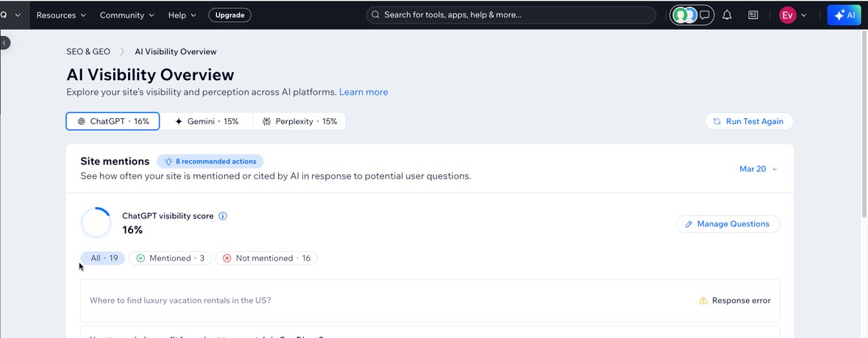Click the Response error warning icon
This screenshot has height=338, width=868.
(x=703, y=301)
